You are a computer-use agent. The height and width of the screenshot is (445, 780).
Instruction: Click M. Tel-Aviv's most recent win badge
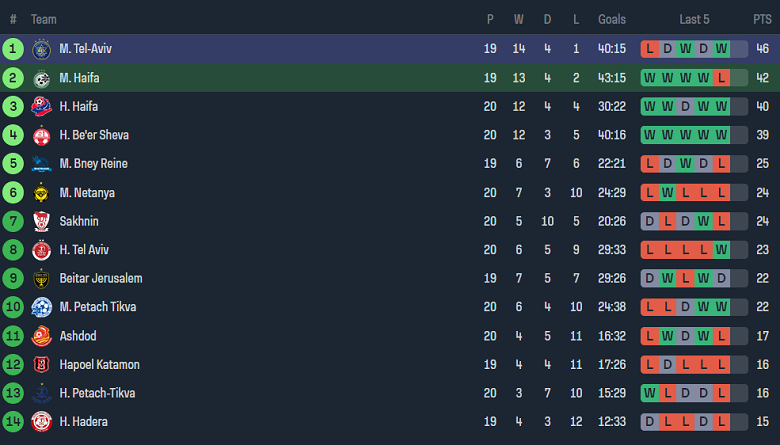coord(720,49)
